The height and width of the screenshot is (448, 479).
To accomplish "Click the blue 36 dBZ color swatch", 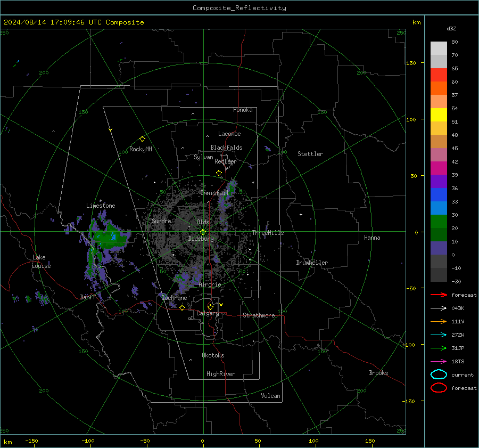I will pyautogui.click(x=439, y=194).
